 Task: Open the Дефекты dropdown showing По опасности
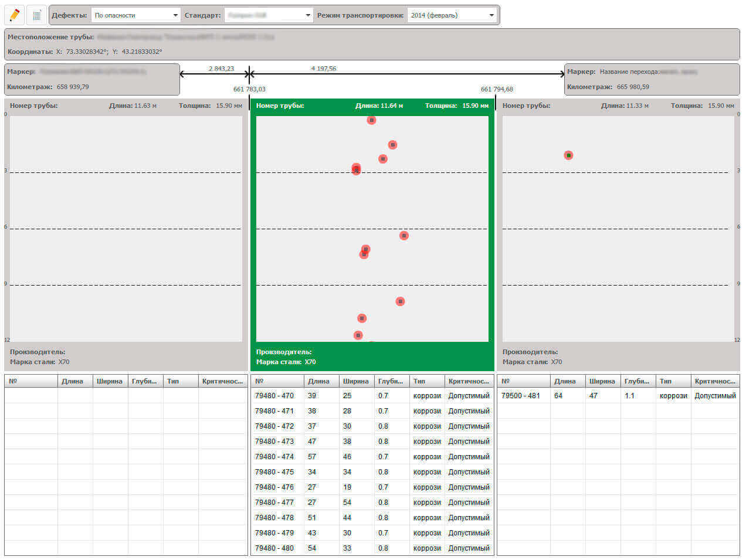click(135, 15)
